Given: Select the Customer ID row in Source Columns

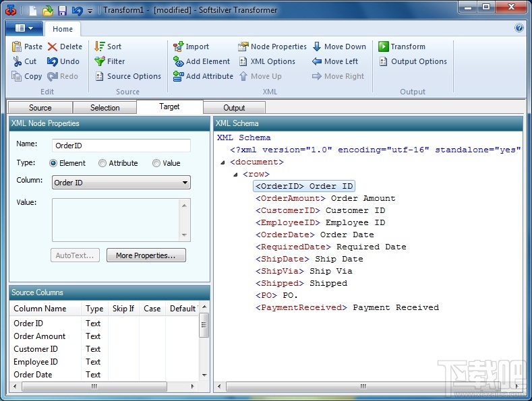Looking at the screenshot, I should [105, 349].
